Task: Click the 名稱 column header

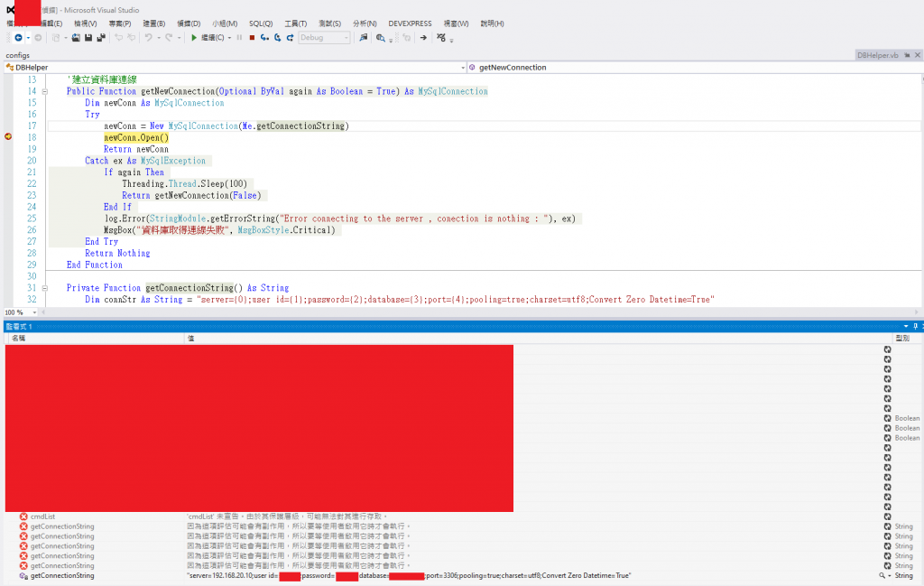Action: [x=18, y=338]
